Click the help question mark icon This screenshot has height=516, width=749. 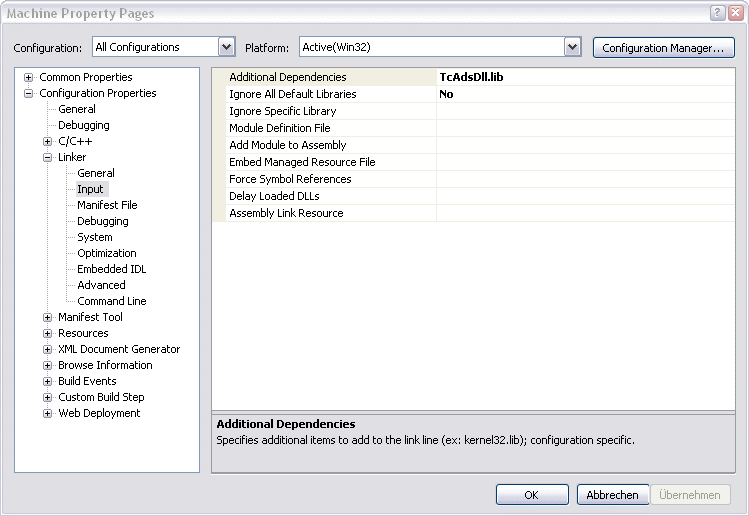pyautogui.click(x=717, y=13)
